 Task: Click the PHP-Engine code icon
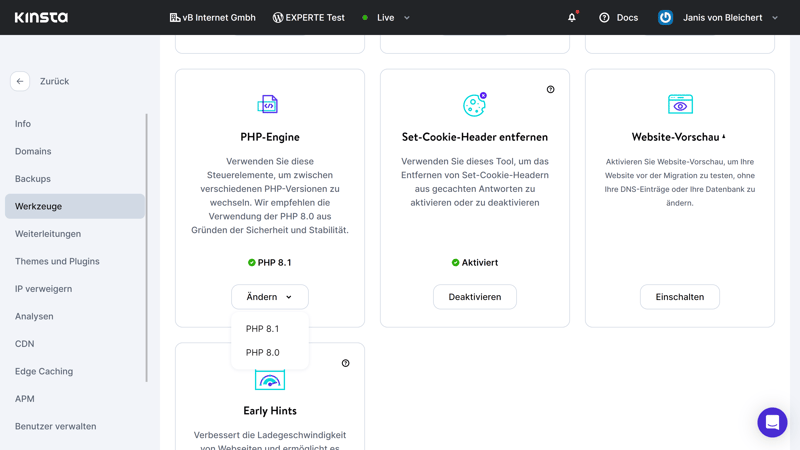click(268, 104)
